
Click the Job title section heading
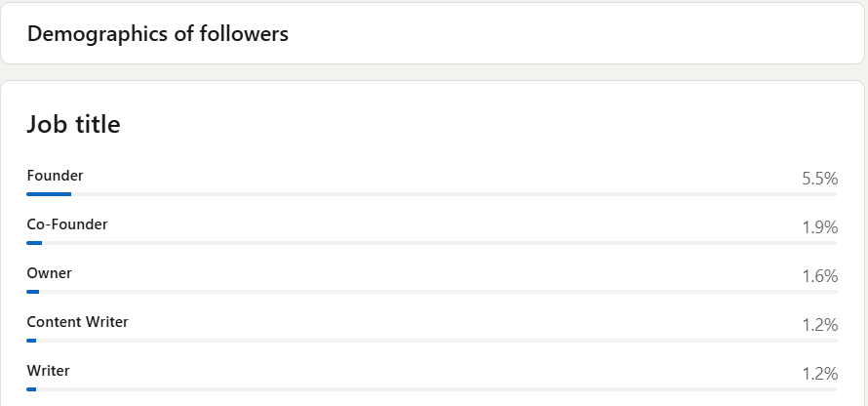(x=73, y=124)
